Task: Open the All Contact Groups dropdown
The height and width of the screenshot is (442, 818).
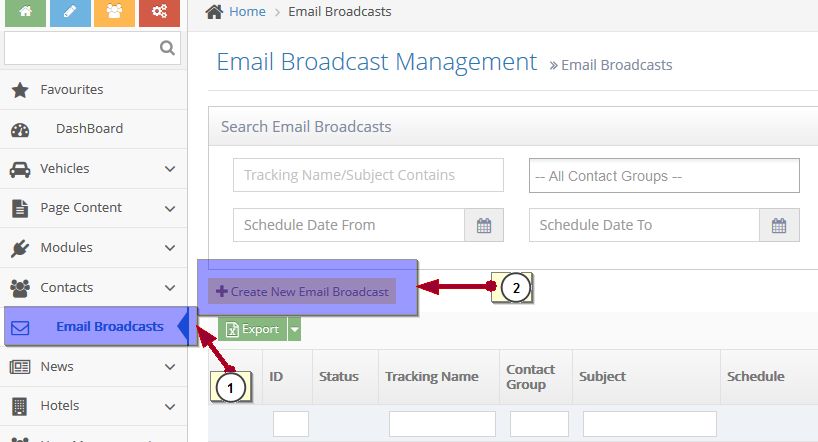Action: pyautogui.click(x=664, y=176)
